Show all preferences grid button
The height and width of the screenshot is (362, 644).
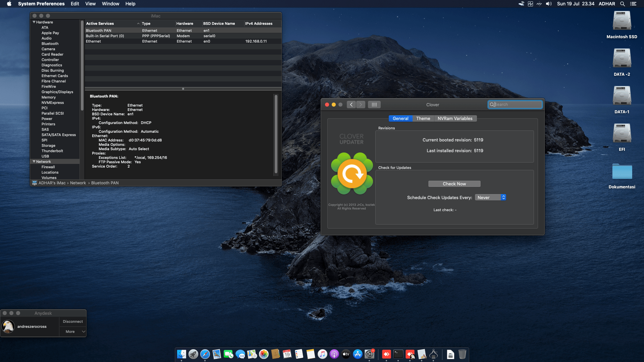click(x=374, y=105)
